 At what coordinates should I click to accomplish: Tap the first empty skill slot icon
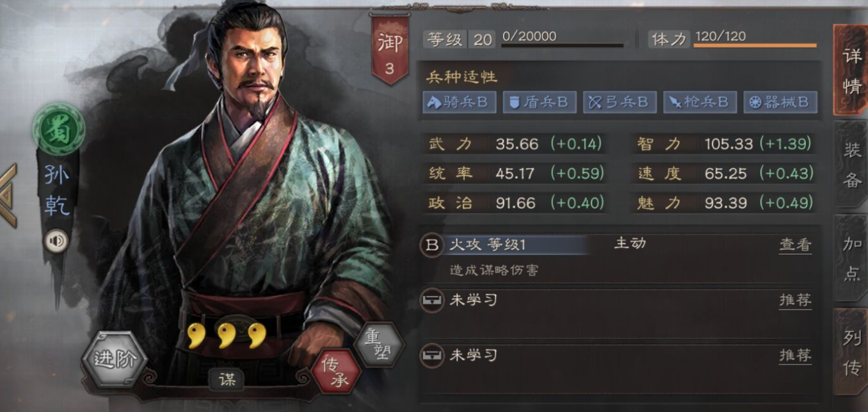(432, 300)
